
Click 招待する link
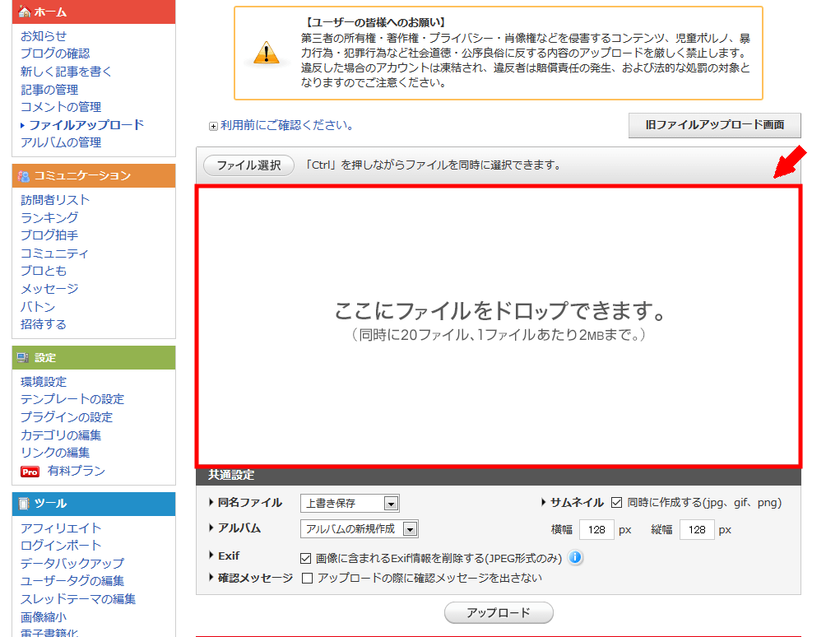pos(44,324)
